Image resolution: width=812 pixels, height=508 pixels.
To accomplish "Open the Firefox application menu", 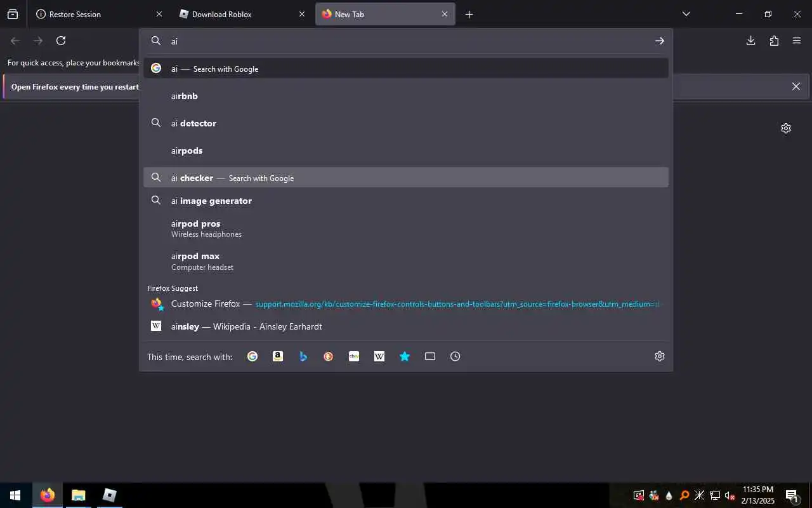I will coord(797,41).
